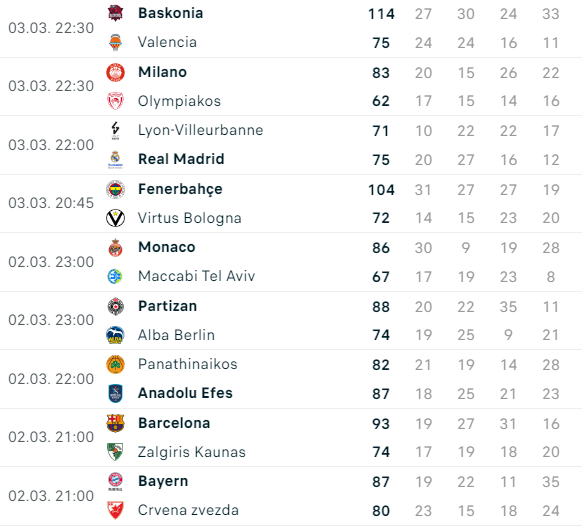Click the Bayern team logo

(115, 481)
